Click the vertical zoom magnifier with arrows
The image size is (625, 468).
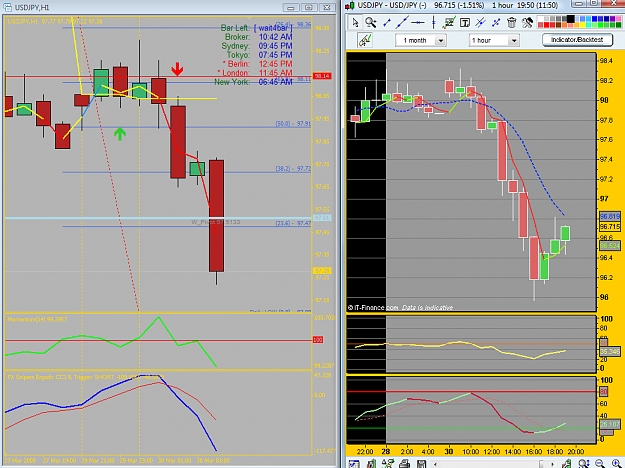[584, 464]
